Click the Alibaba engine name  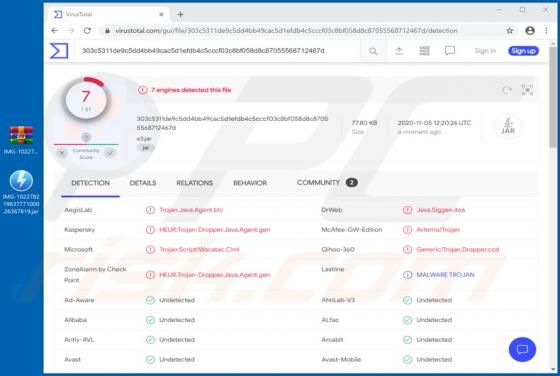pyautogui.click(x=75, y=320)
